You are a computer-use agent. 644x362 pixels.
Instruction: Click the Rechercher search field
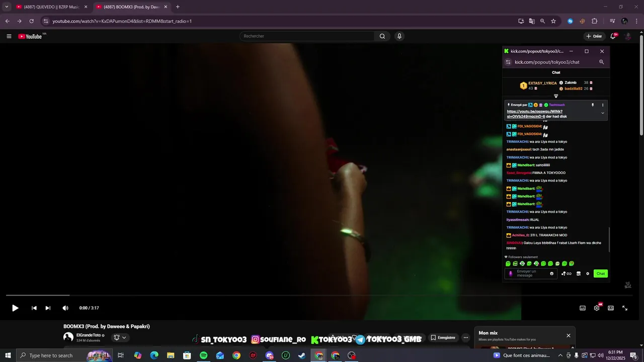tap(307, 36)
